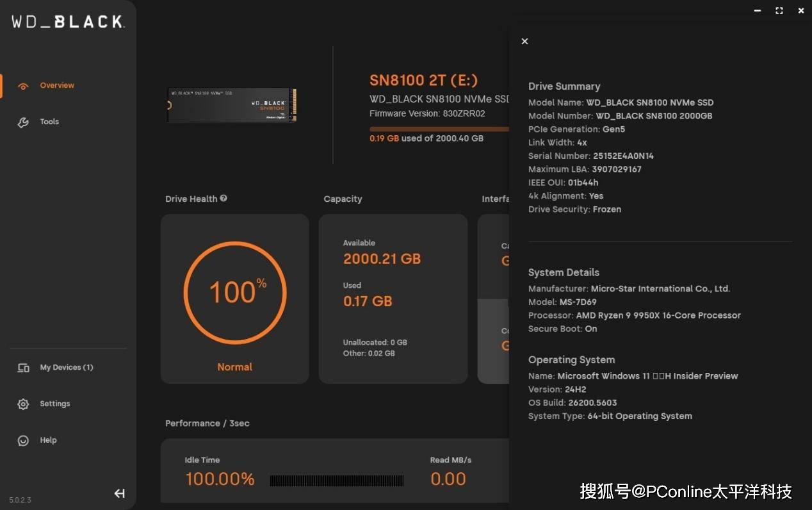
Task: Click the Settings gear icon
Action: click(24, 404)
